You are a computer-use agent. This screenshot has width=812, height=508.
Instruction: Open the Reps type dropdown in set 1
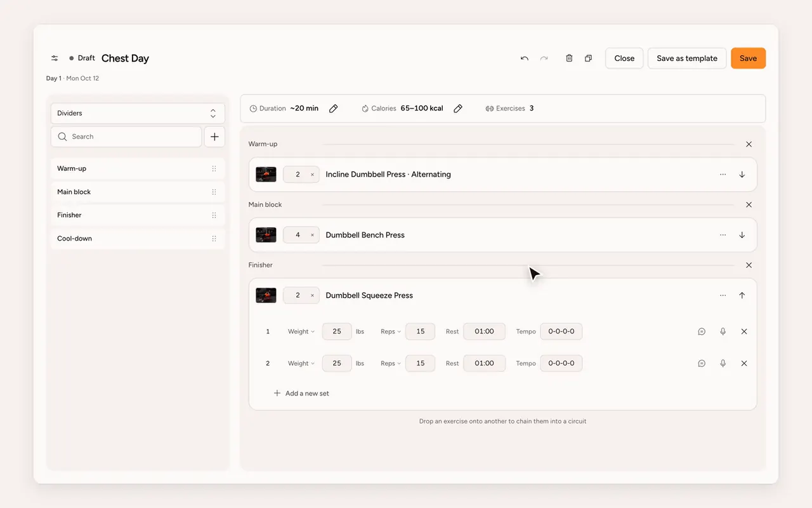(x=391, y=331)
